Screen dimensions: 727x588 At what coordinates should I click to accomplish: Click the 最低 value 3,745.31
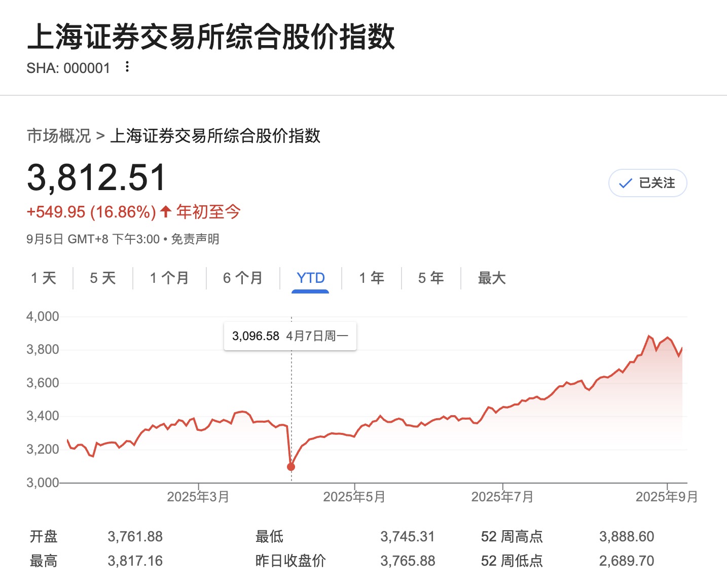(x=408, y=536)
